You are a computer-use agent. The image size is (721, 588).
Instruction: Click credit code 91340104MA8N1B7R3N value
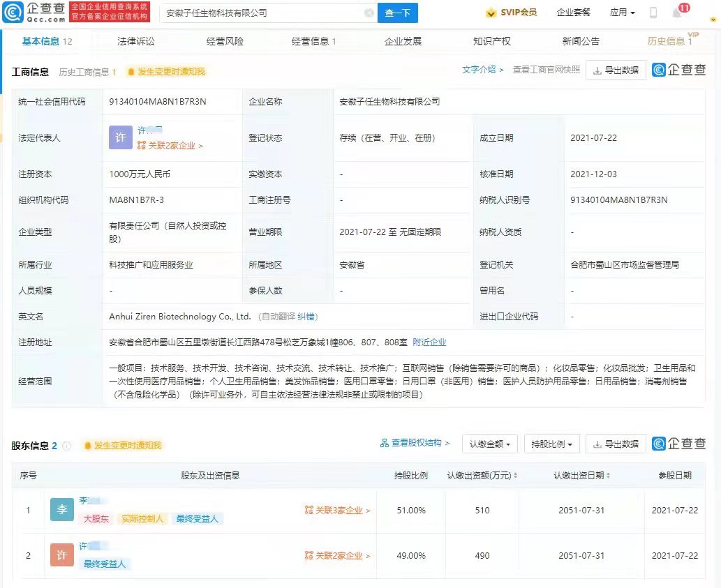coord(158,102)
